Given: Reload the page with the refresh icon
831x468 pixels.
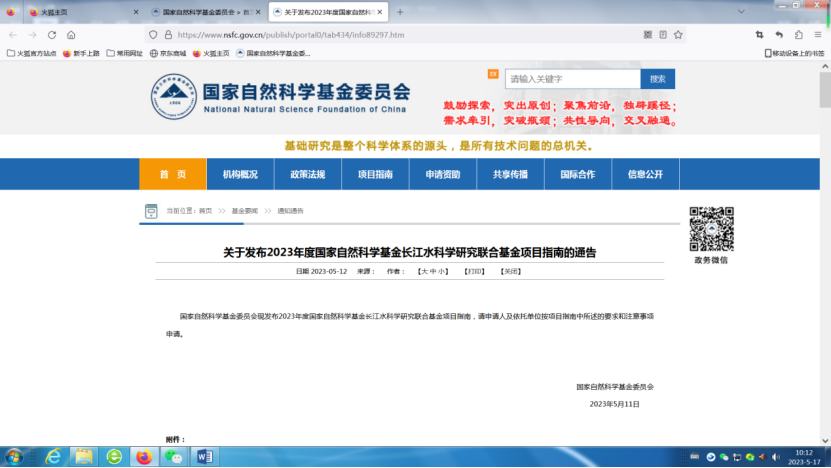Looking at the screenshot, I should pos(51,34).
